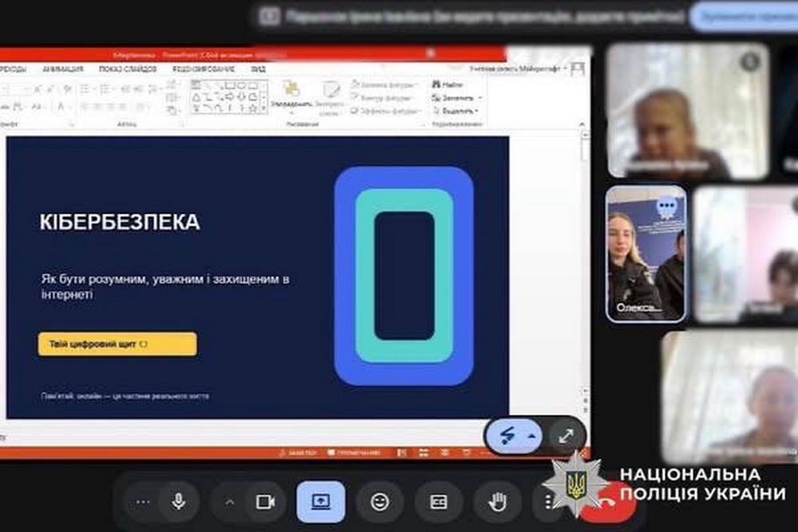Enter full screen with the diagonal arrows icon
Screen dimensions: 798x532
(x=566, y=435)
